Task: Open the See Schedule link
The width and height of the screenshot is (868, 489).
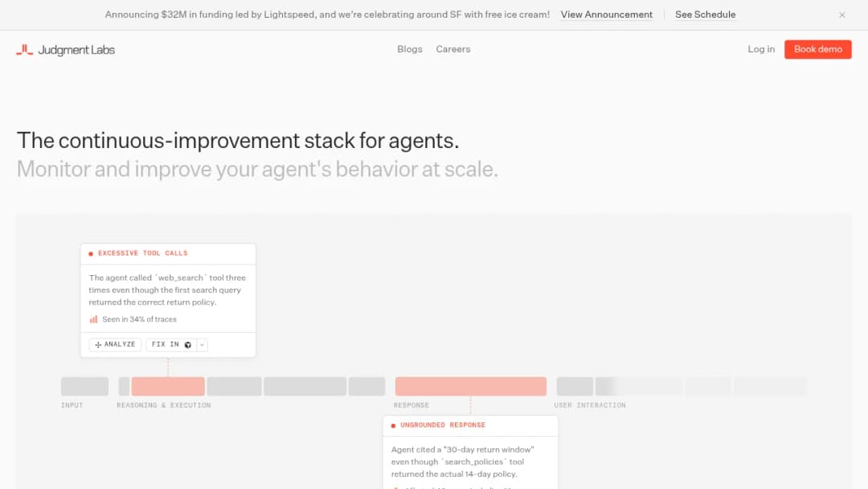Action: (x=706, y=15)
